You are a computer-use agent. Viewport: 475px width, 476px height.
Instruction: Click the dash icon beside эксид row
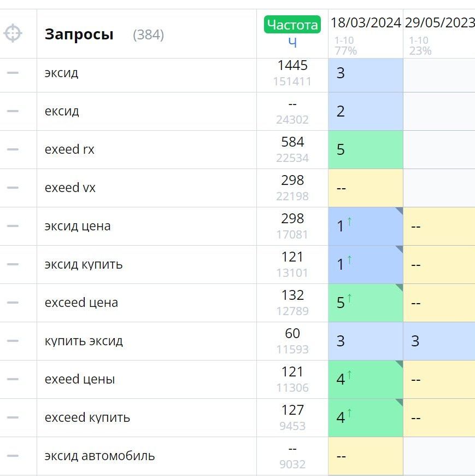pyautogui.click(x=13, y=73)
